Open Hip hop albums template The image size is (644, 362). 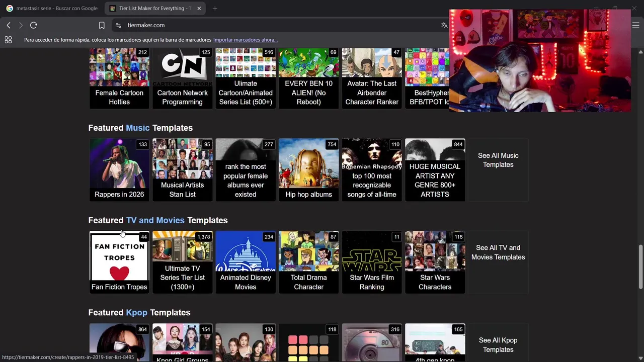click(x=309, y=170)
